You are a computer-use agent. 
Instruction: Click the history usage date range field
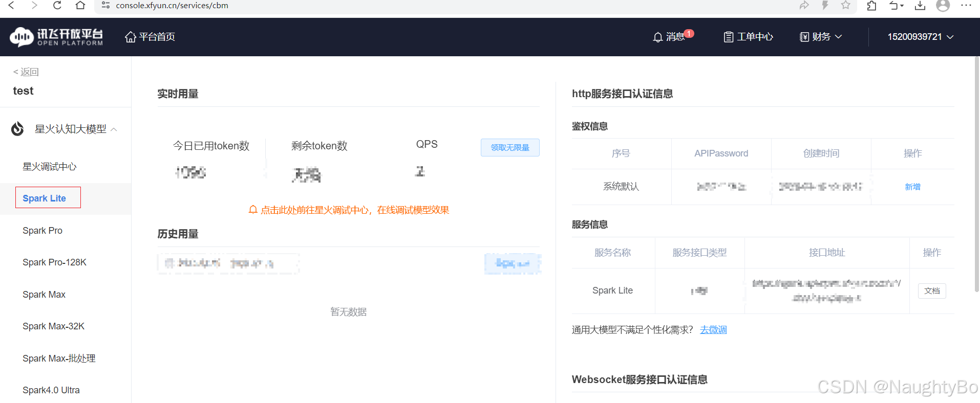228,263
